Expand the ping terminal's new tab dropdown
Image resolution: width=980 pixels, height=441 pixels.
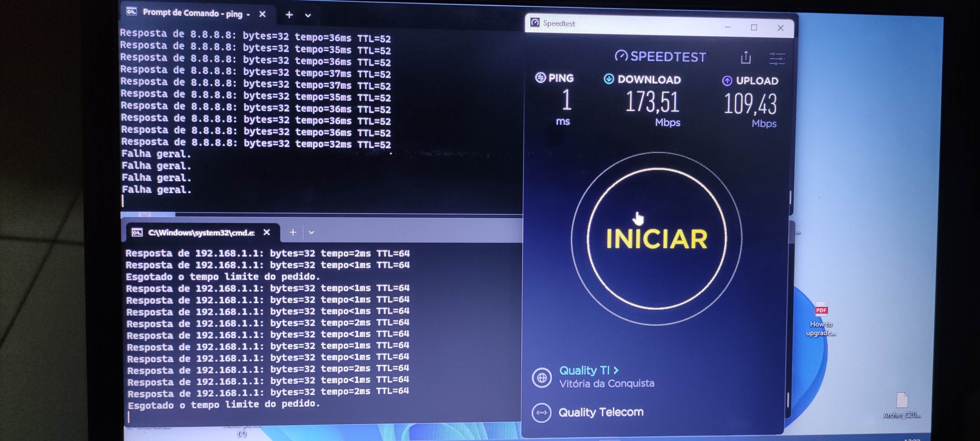(308, 16)
